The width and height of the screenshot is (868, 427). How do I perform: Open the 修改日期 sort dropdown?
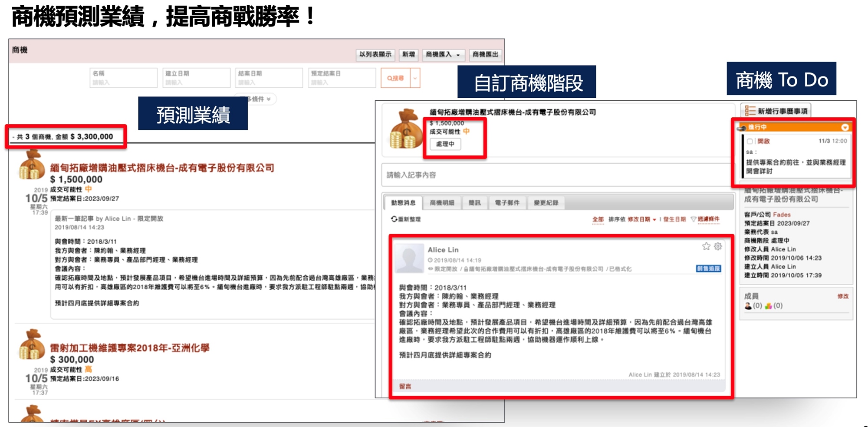[x=641, y=219]
